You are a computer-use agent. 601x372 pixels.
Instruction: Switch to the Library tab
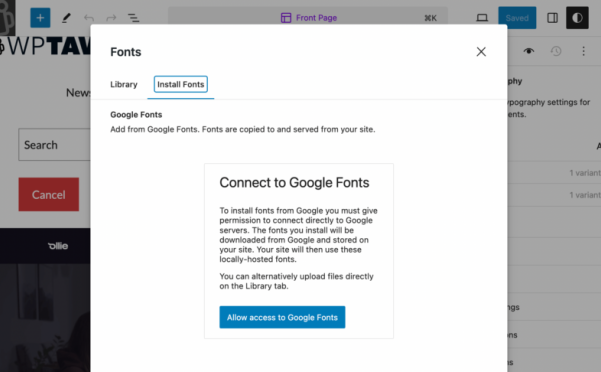tap(124, 84)
